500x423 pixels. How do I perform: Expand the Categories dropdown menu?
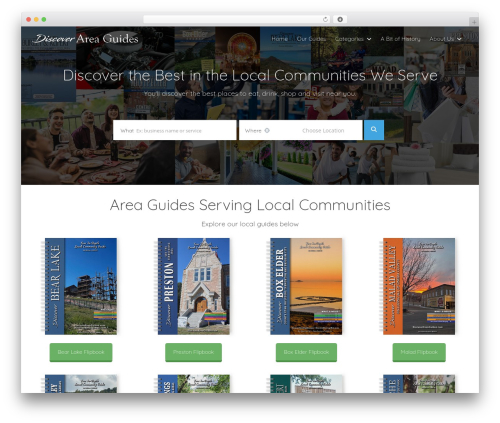[x=353, y=39]
